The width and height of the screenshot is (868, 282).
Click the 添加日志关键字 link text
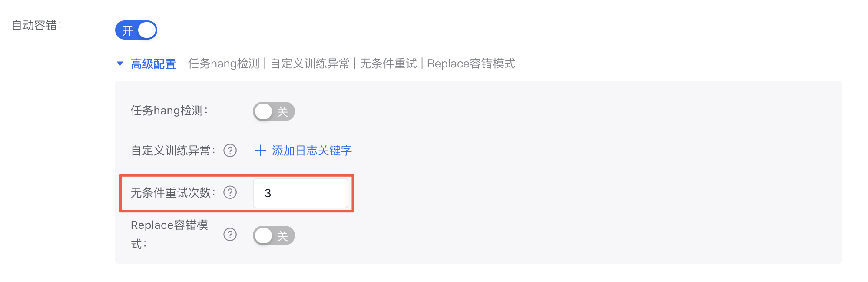(312, 151)
